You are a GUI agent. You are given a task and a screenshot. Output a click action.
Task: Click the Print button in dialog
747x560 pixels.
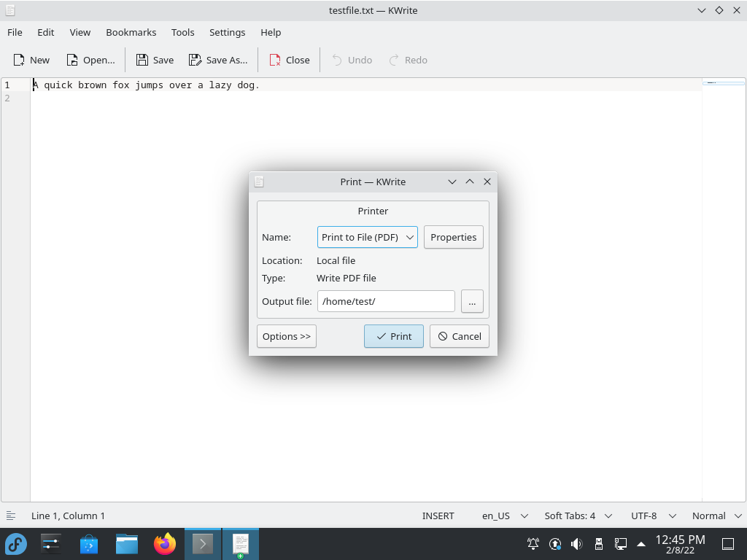tap(393, 336)
